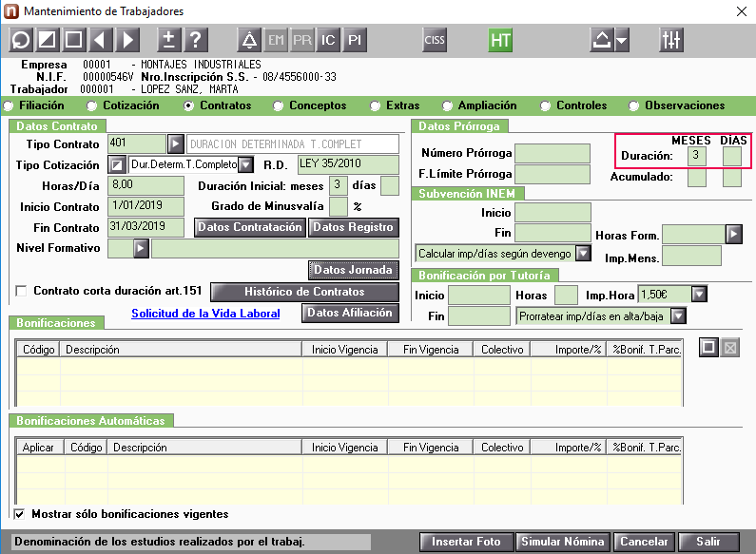Click the PR toolbar icon

pos(301,40)
